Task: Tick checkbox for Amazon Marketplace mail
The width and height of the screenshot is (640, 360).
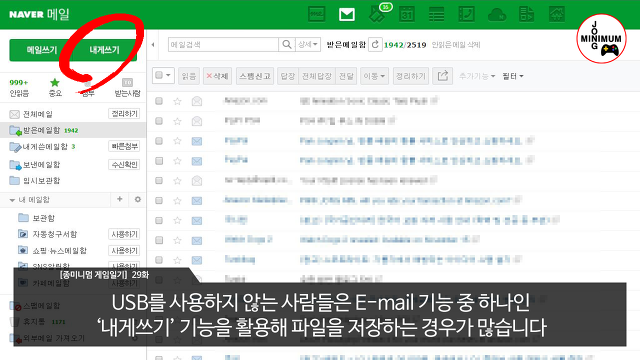Action: click(159, 200)
